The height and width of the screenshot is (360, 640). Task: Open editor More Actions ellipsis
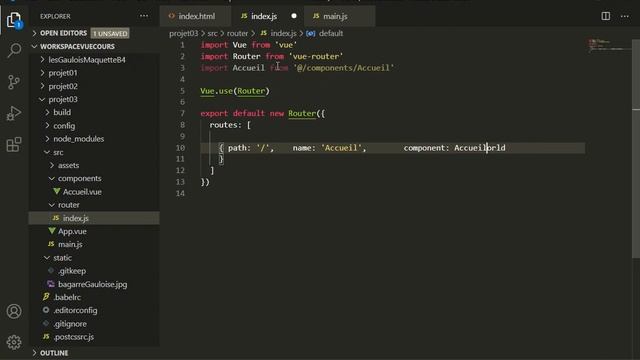[624, 16]
